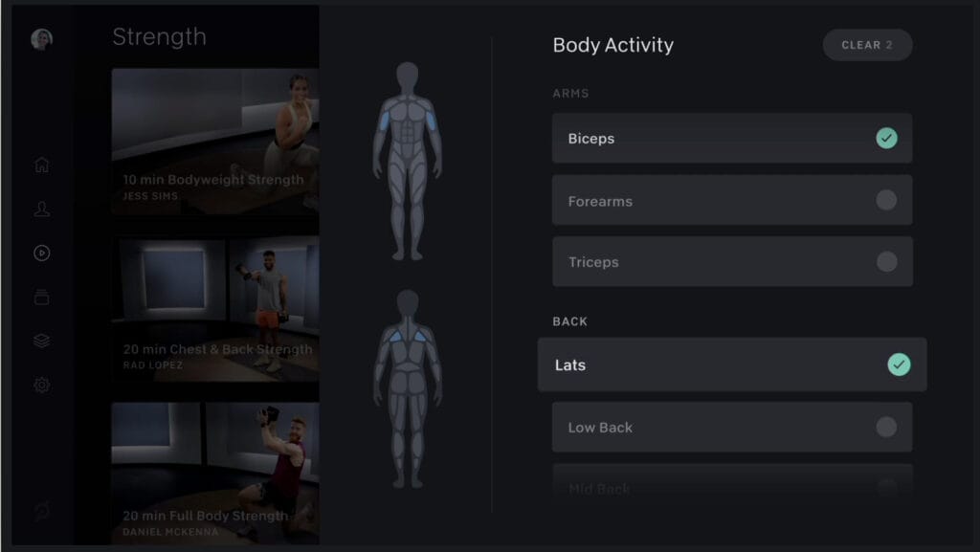
Task: Click the play circle classes icon
Action: 42,253
